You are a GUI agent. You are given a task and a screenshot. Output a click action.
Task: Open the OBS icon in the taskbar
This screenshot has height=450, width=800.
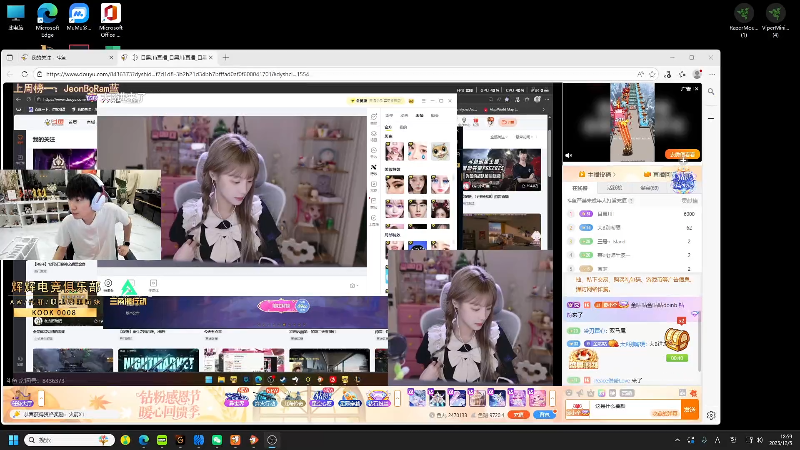(272, 440)
